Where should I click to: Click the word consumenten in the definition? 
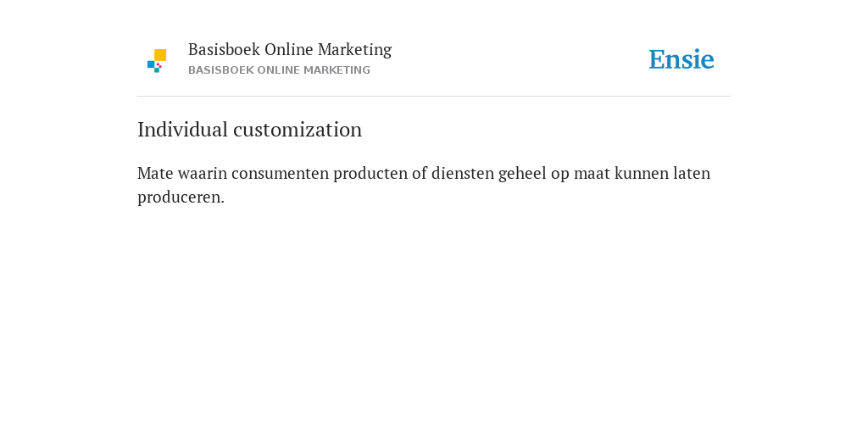click(280, 173)
